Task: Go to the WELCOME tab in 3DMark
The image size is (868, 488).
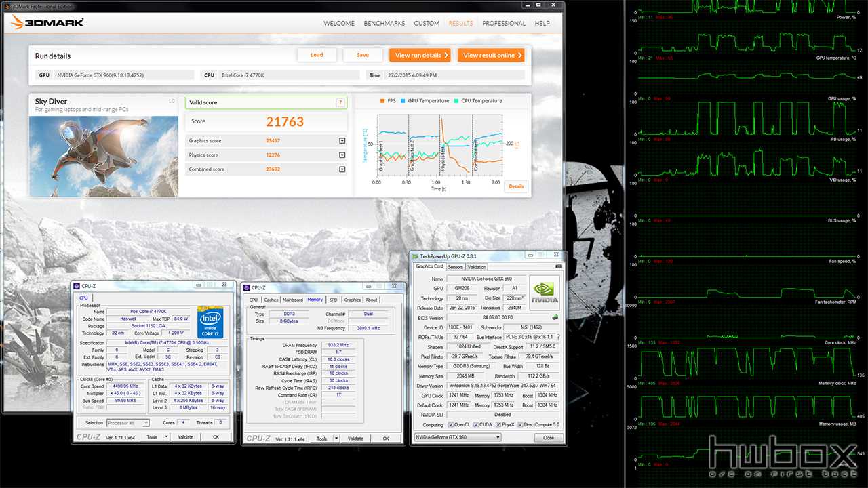Action: pyautogui.click(x=339, y=23)
